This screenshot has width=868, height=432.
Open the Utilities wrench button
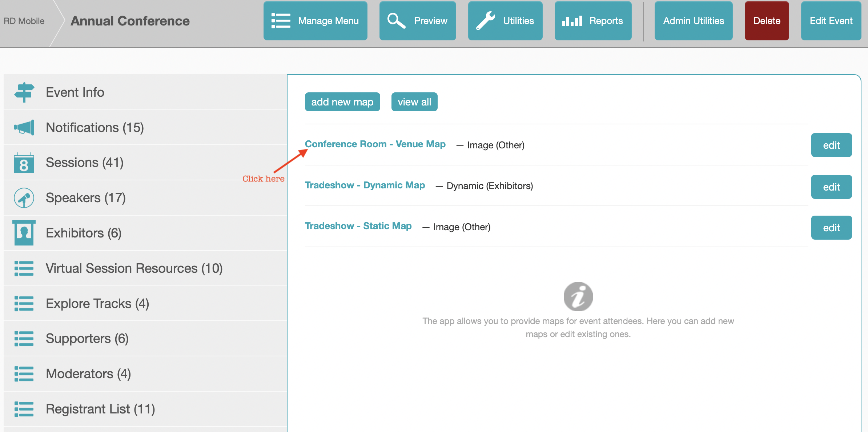pyautogui.click(x=505, y=21)
